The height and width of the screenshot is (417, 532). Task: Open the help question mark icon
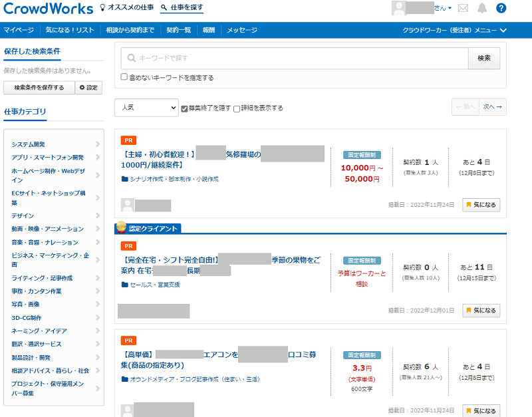coord(501,8)
